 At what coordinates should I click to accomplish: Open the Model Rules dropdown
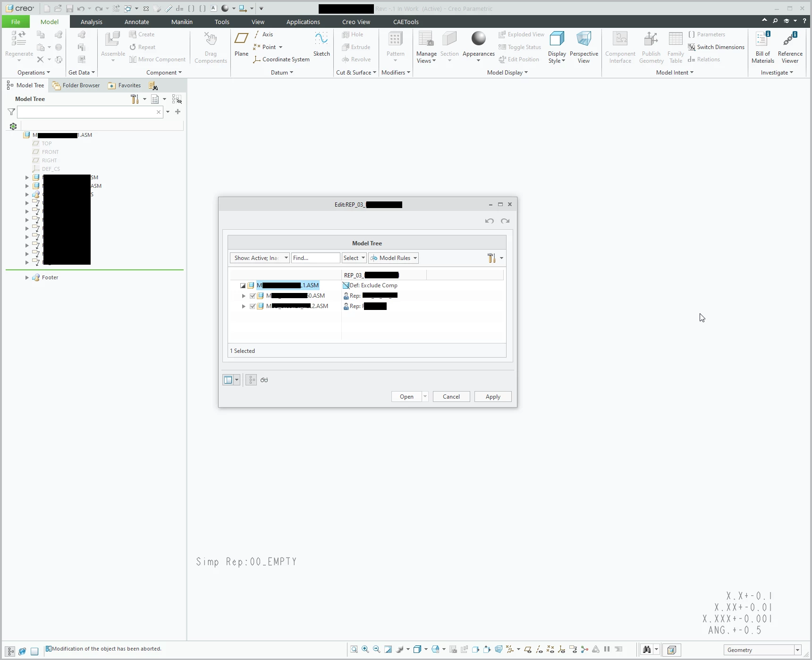(x=393, y=258)
